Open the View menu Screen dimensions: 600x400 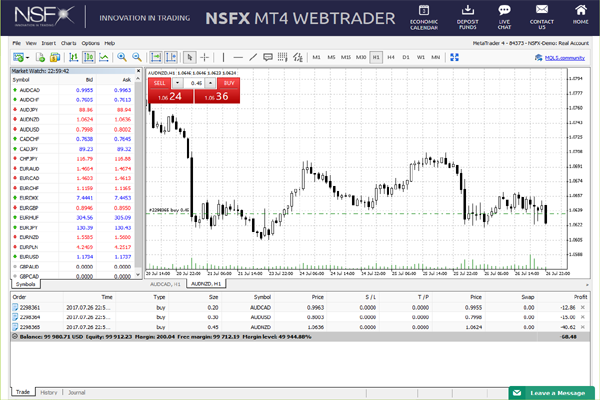tap(31, 43)
